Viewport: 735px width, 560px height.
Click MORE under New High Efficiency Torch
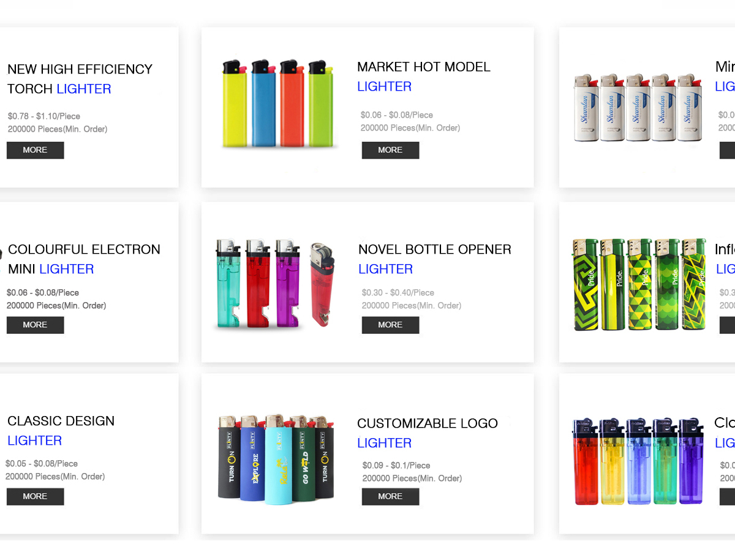35,150
